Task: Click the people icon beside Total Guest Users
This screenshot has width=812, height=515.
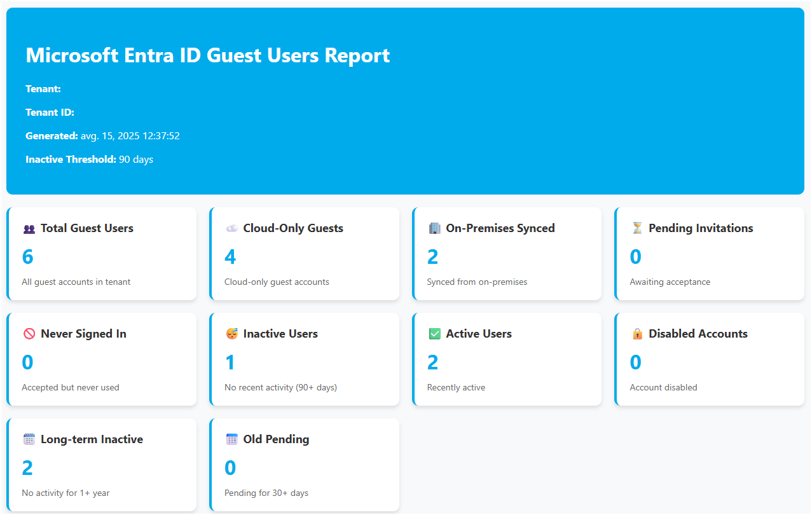Action: (x=29, y=228)
